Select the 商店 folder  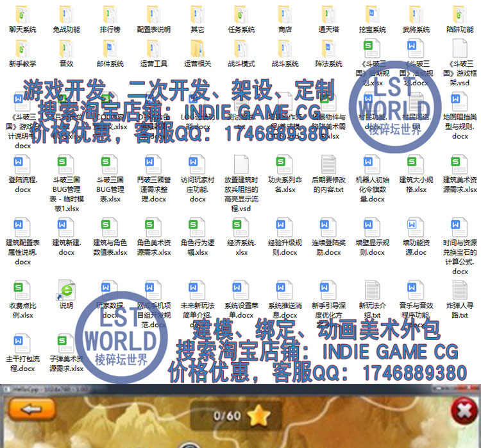[x=285, y=19]
